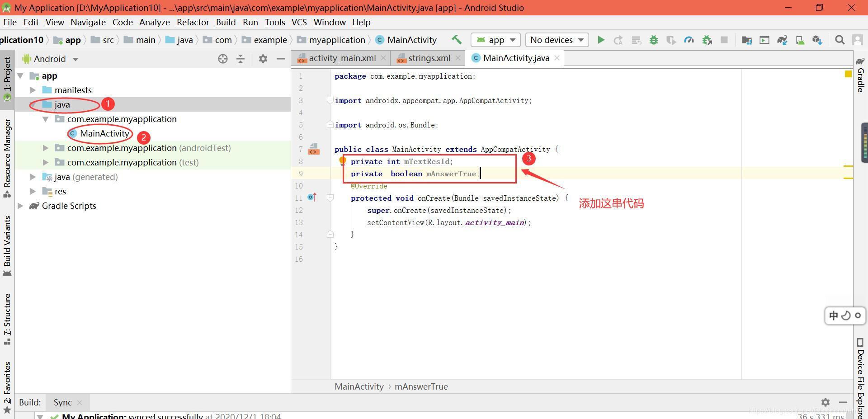Click MainActivity in the navigation breadcrumb
The image size is (868, 419).
[x=411, y=40]
